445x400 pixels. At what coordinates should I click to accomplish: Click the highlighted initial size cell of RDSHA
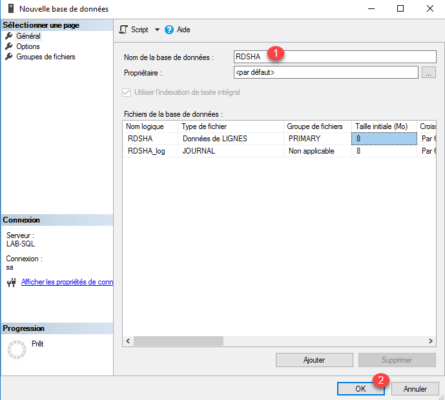(x=384, y=139)
